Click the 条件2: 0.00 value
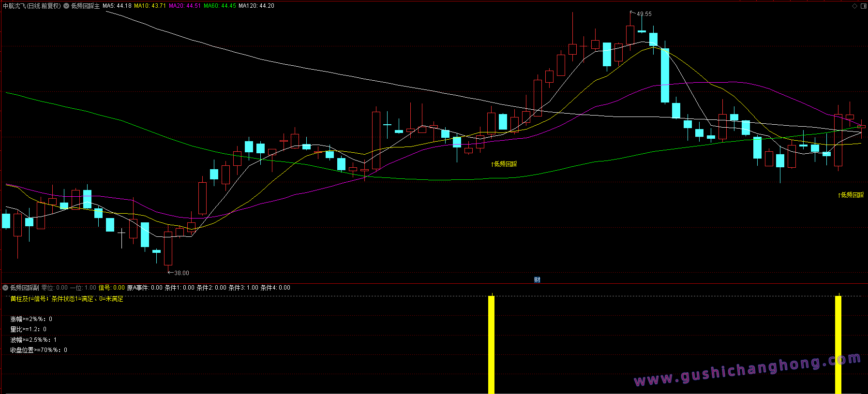This screenshot has height=394, width=868. coord(211,288)
